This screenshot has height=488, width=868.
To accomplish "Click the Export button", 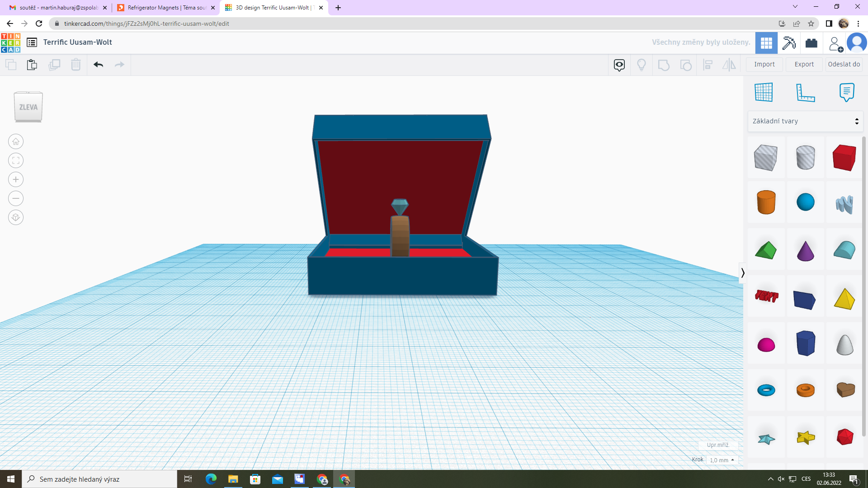I will coord(804,64).
